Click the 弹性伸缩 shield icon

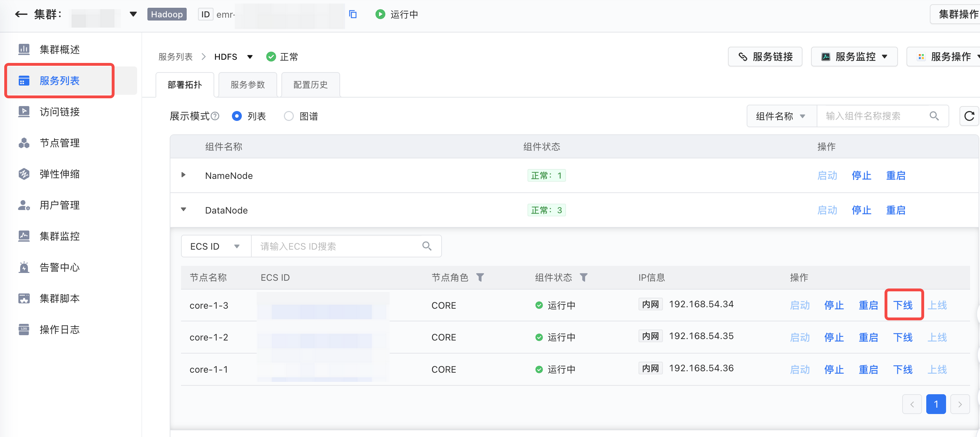point(24,174)
